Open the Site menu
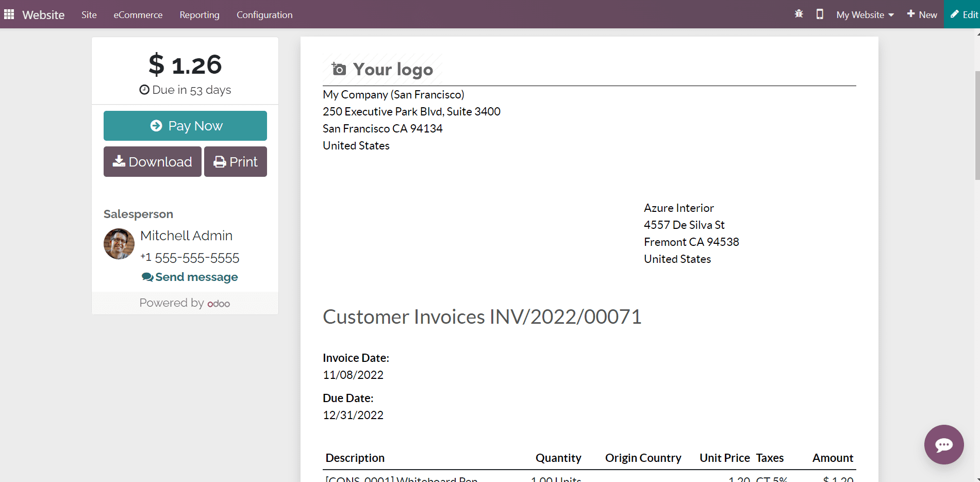The width and height of the screenshot is (980, 482). pos(89,15)
